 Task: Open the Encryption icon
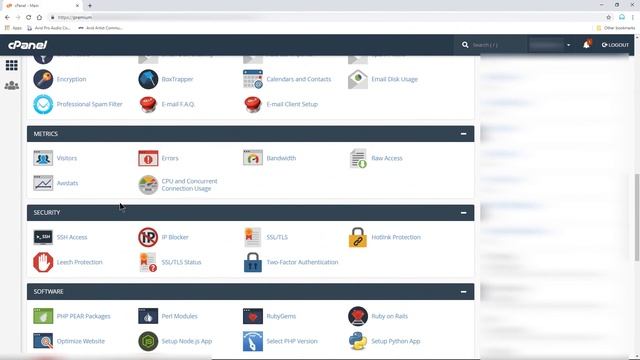click(x=43, y=79)
